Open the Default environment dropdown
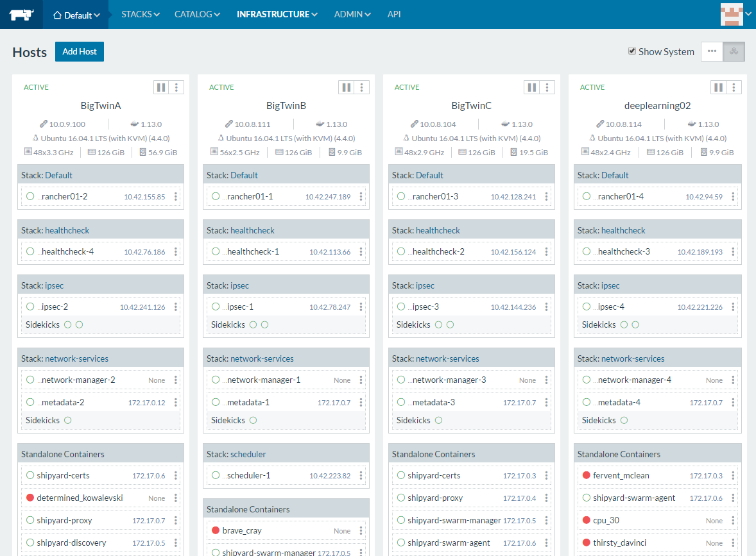The width and height of the screenshot is (756, 556). click(76, 15)
